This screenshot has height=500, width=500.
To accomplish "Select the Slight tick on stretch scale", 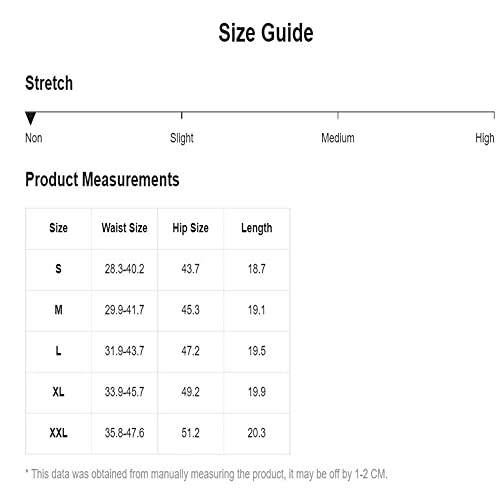I will point(182,116).
